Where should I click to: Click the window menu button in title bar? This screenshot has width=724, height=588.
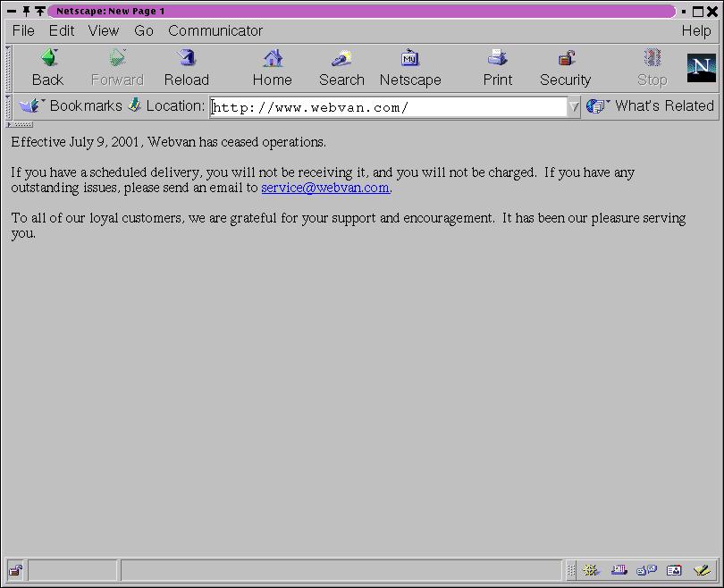(x=12, y=11)
